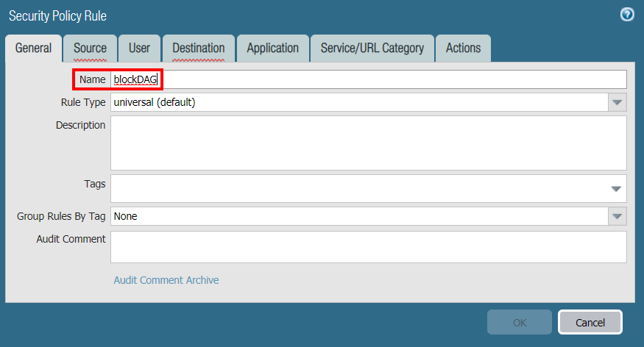This screenshot has height=347, width=644.
Task: Switch to the General tab
Action: tap(33, 49)
